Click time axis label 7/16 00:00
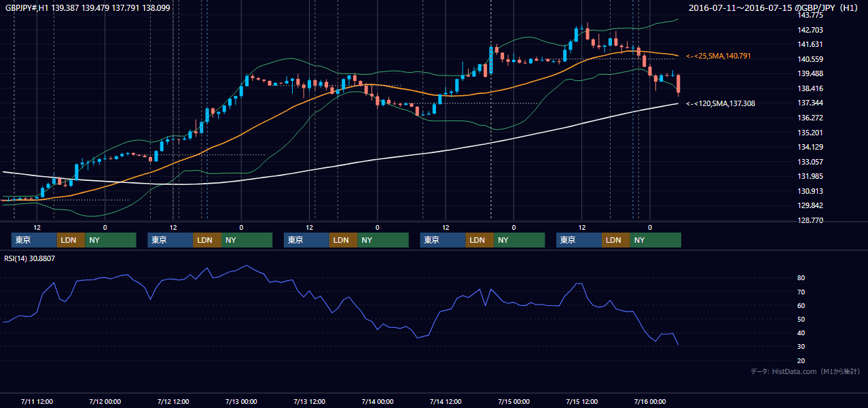The image size is (868, 408). (x=650, y=402)
